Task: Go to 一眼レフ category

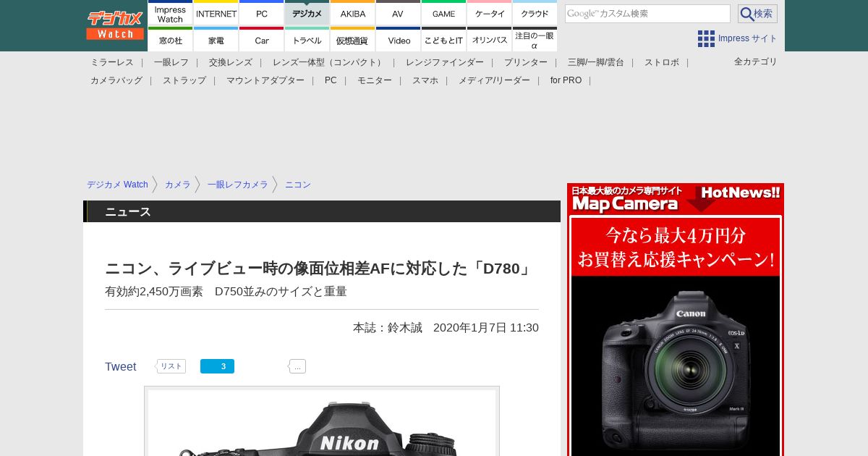Action: pyautogui.click(x=171, y=62)
